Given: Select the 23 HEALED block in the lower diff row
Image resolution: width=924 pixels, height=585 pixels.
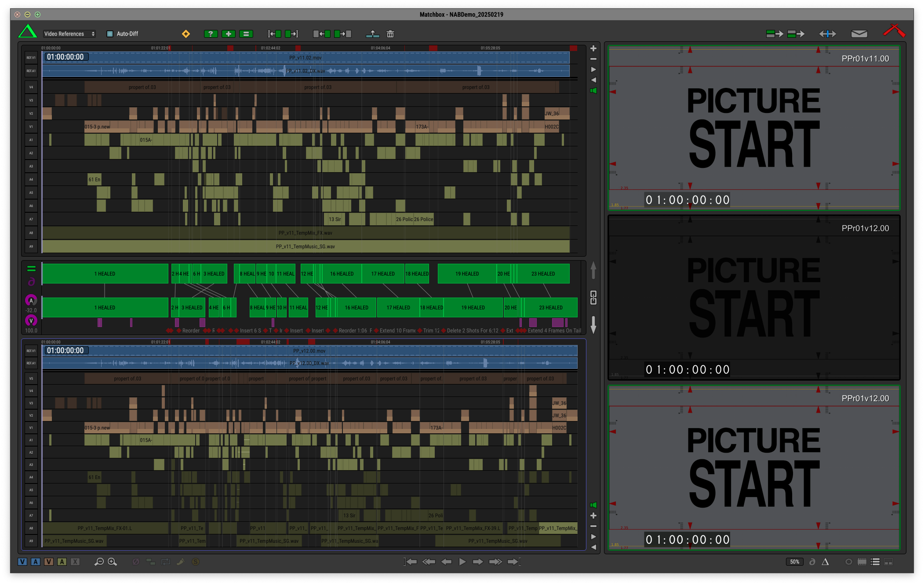Looking at the screenshot, I should click(x=550, y=308).
